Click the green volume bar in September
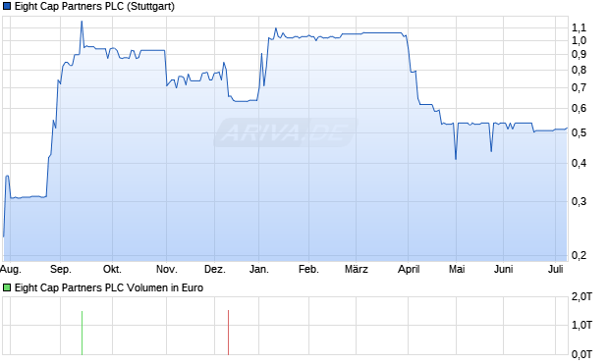Viewport: 609px width, 364px height. [82, 333]
